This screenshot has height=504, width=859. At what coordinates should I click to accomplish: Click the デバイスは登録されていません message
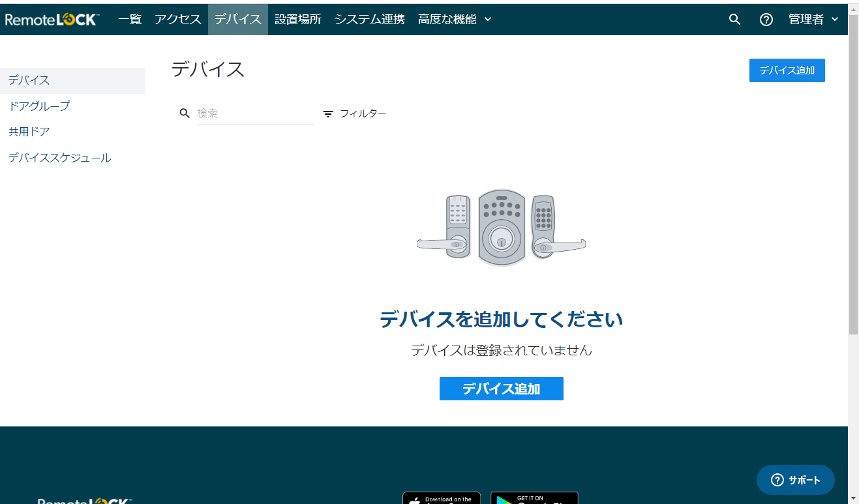[501, 350]
